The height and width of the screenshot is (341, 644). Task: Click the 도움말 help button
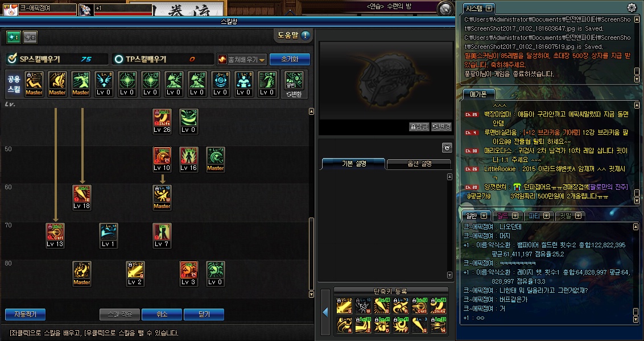click(x=293, y=35)
